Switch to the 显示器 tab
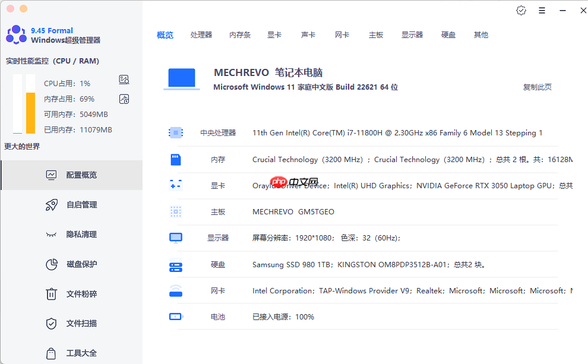Viewport: 588px width, 364px height. pyautogui.click(x=412, y=34)
